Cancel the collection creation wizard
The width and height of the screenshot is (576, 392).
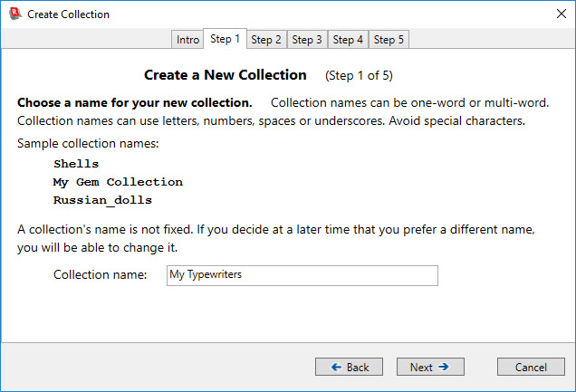click(531, 367)
